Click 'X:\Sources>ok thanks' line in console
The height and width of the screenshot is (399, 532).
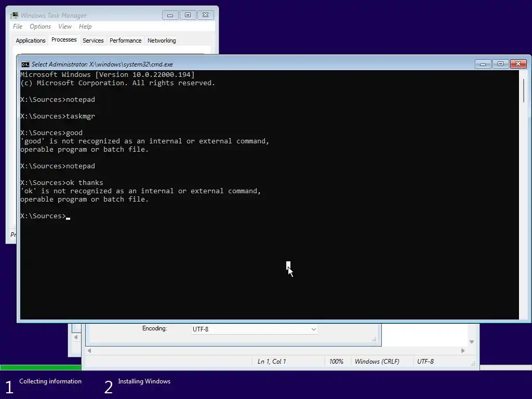[62, 182]
